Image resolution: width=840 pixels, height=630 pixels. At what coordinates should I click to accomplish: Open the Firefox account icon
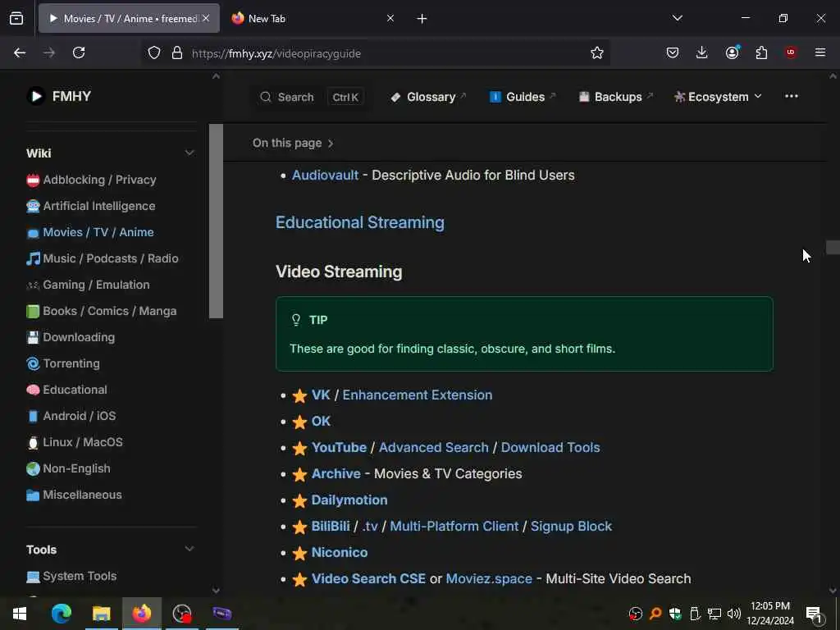point(732,52)
